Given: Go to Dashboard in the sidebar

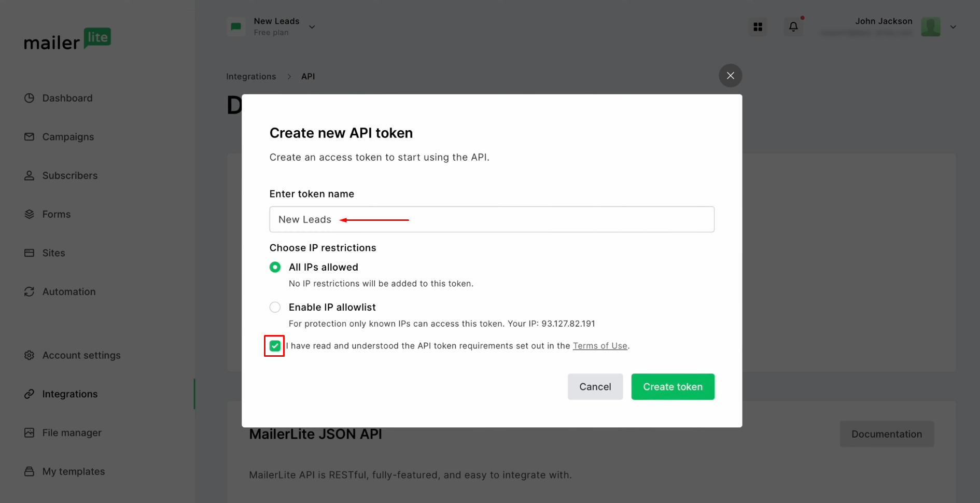Looking at the screenshot, I should coord(67,98).
